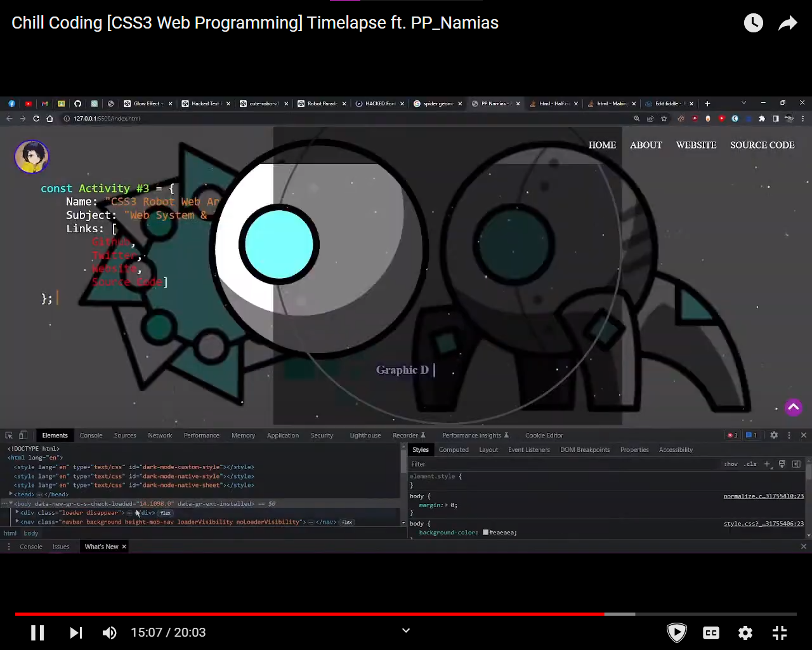Image resolution: width=812 pixels, height=650 pixels.
Task: Open the Watch later clock icon
Action: [754, 23]
